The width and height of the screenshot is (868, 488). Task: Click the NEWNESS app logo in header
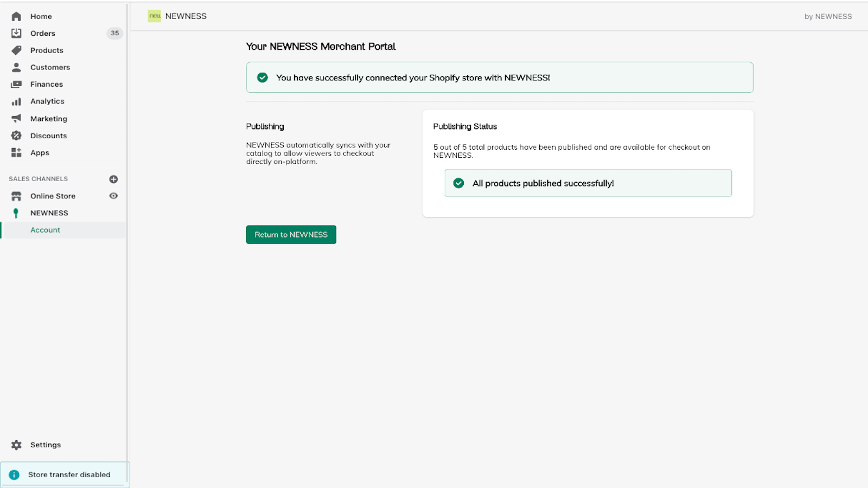[155, 16]
